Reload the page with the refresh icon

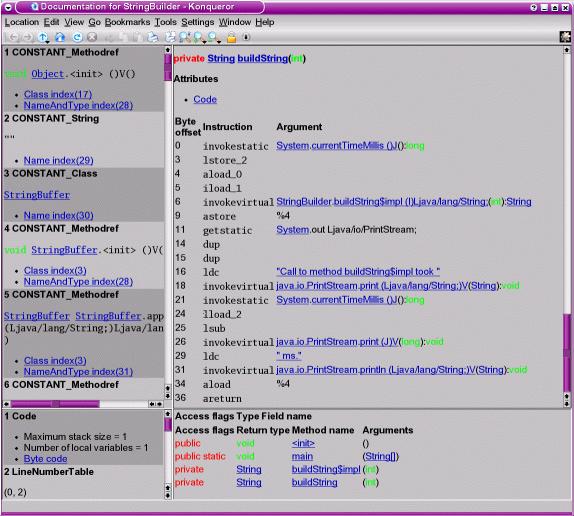(77, 37)
